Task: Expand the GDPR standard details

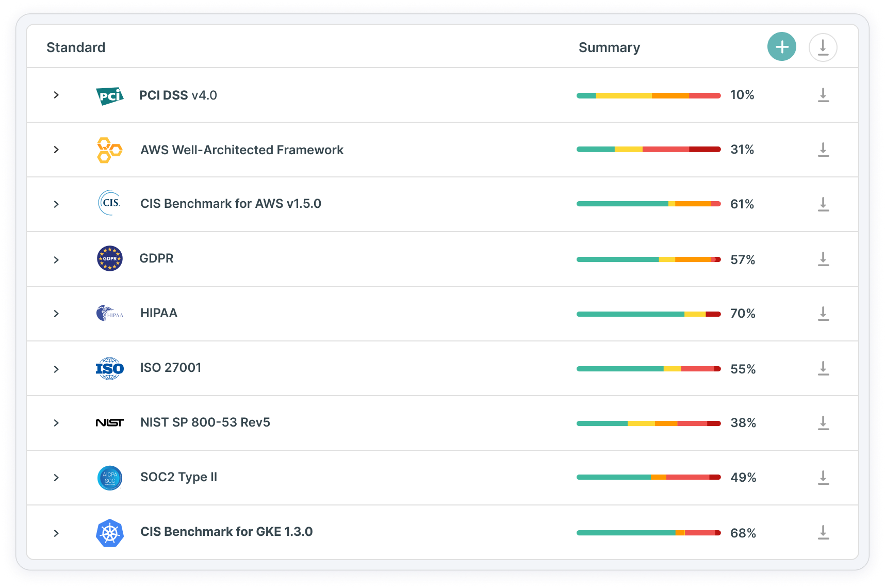Action: click(56, 259)
